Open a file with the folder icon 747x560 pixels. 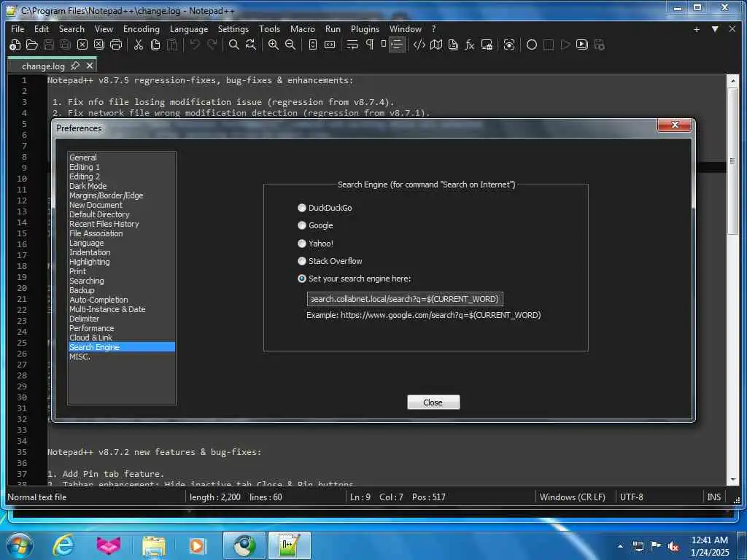click(x=32, y=44)
